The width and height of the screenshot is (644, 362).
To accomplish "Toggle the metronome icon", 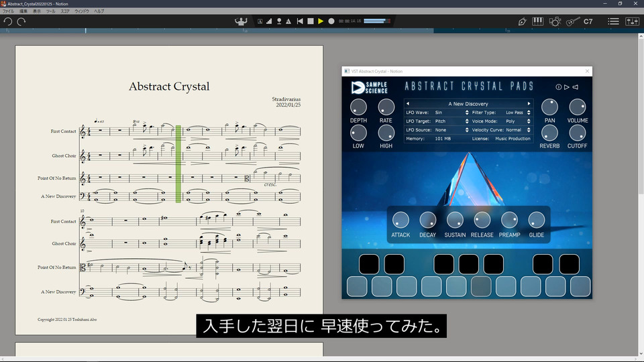I will [288, 21].
